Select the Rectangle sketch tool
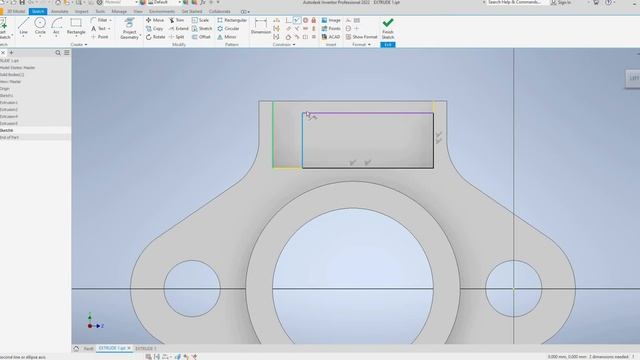The width and height of the screenshot is (640, 360). coord(76,26)
